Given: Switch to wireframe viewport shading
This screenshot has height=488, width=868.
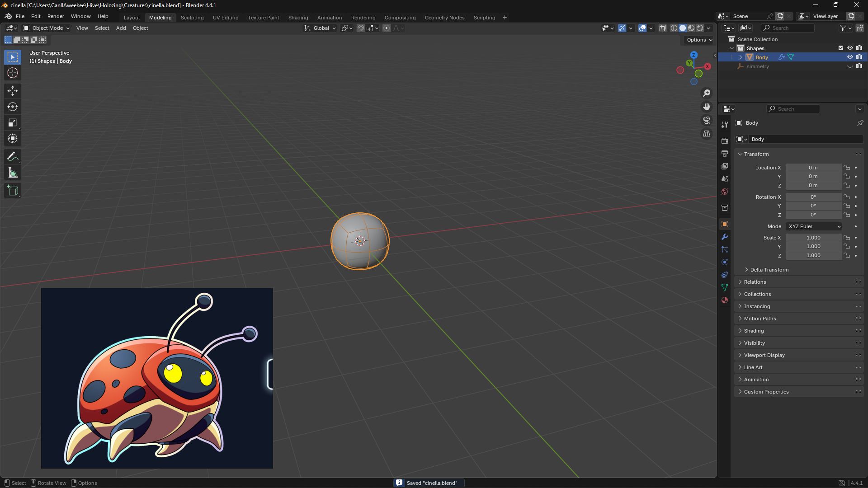Looking at the screenshot, I should [x=674, y=28].
